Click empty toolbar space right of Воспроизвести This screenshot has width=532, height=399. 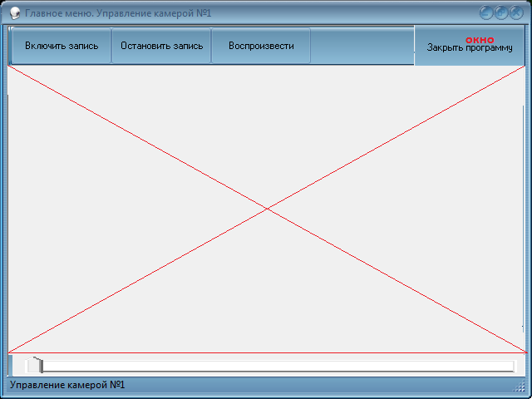(x=362, y=46)
